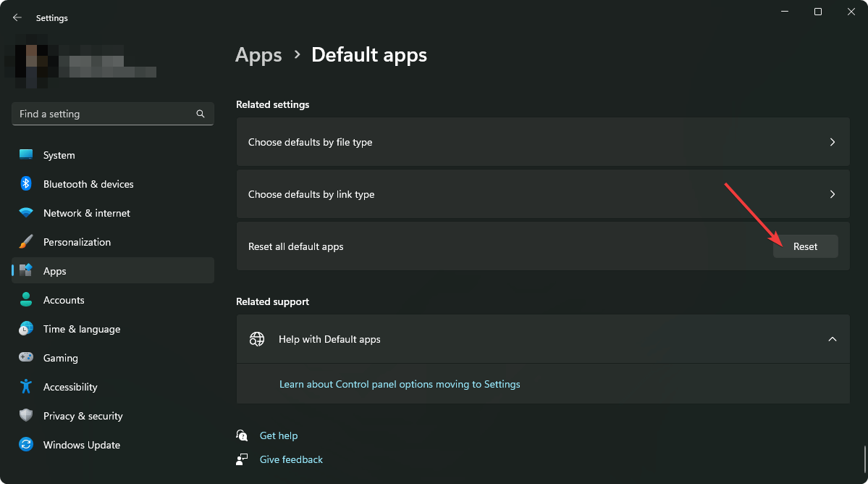Click the Personalization paintbrush icon
868x484 pixels.
(26, 242)
